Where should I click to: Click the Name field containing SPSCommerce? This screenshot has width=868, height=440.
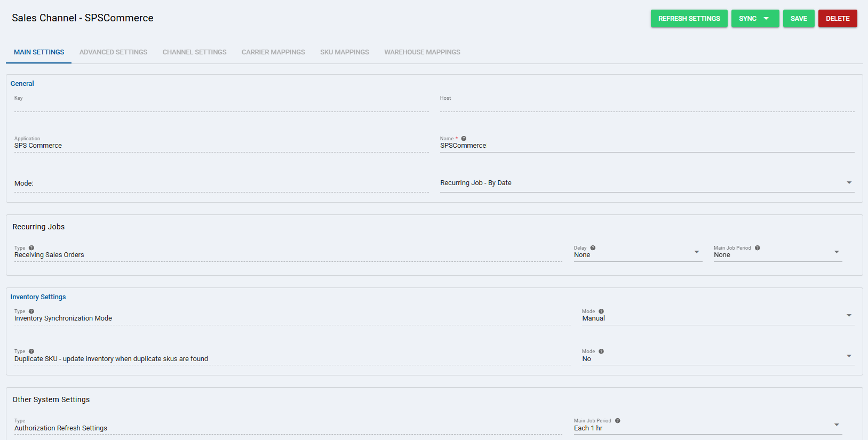click(647, 145)
